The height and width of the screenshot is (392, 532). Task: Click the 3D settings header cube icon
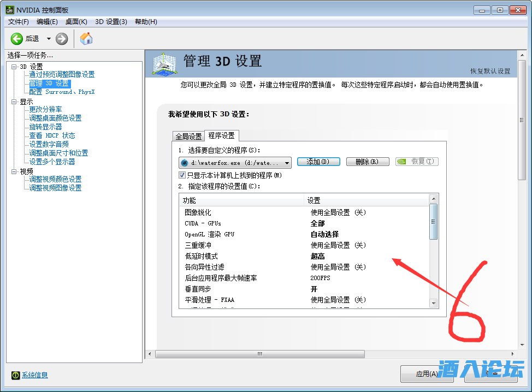coord(164,63)
